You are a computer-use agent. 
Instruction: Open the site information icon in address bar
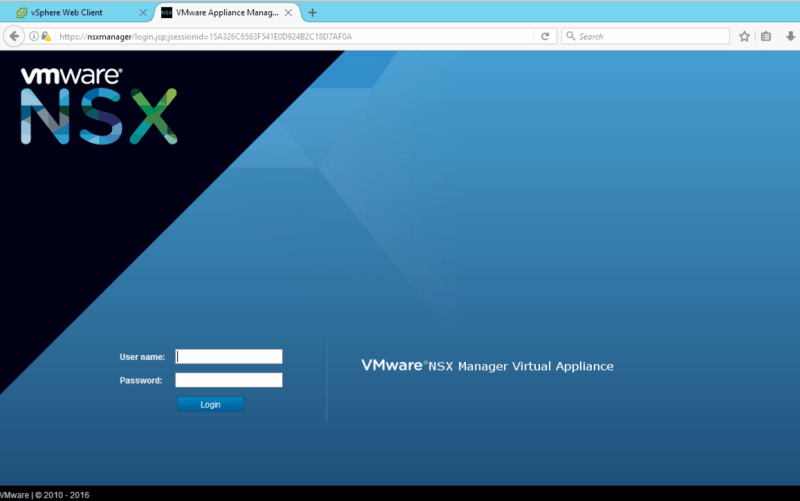point(34,36)
